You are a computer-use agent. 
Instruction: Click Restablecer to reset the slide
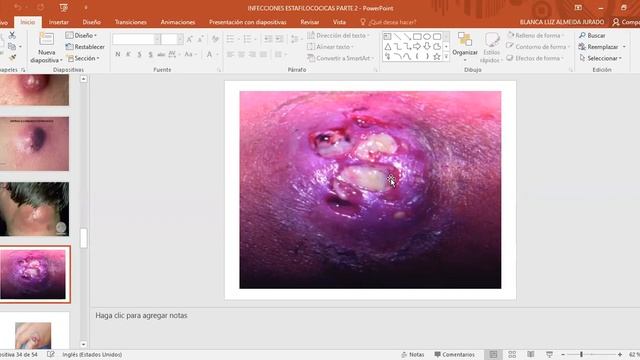(85, 47)
